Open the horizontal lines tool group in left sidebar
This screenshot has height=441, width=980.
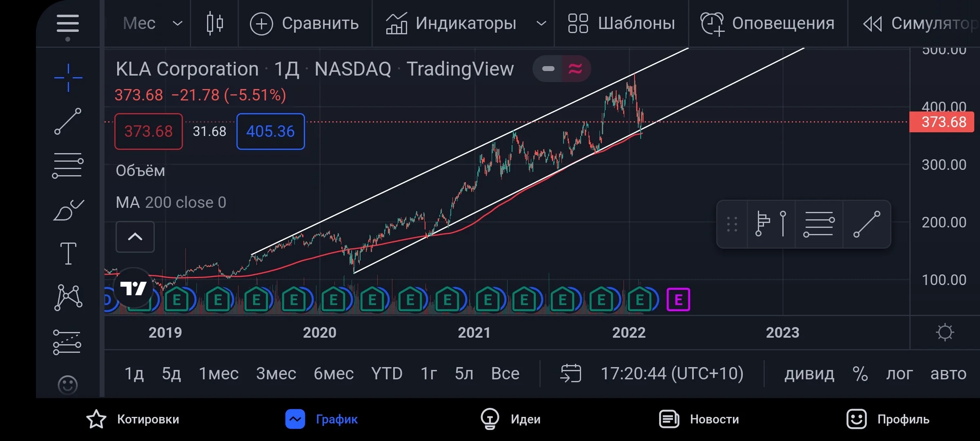[68, 165]
